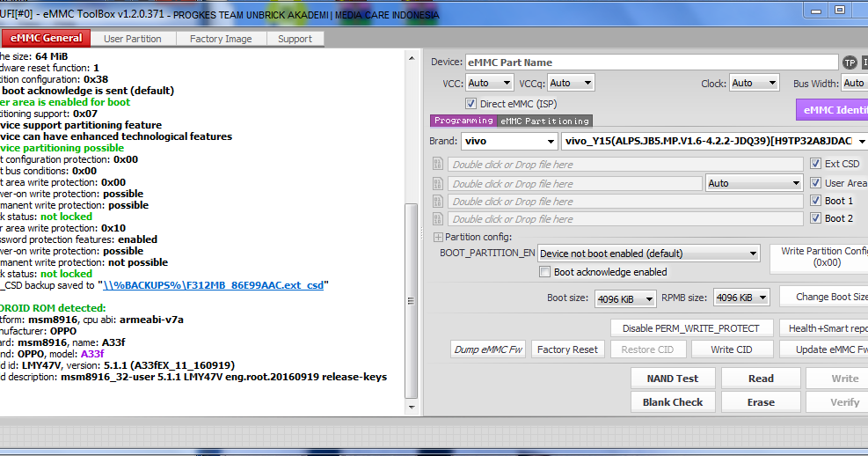Click the Boot 2 file drop field

point(625,219)
